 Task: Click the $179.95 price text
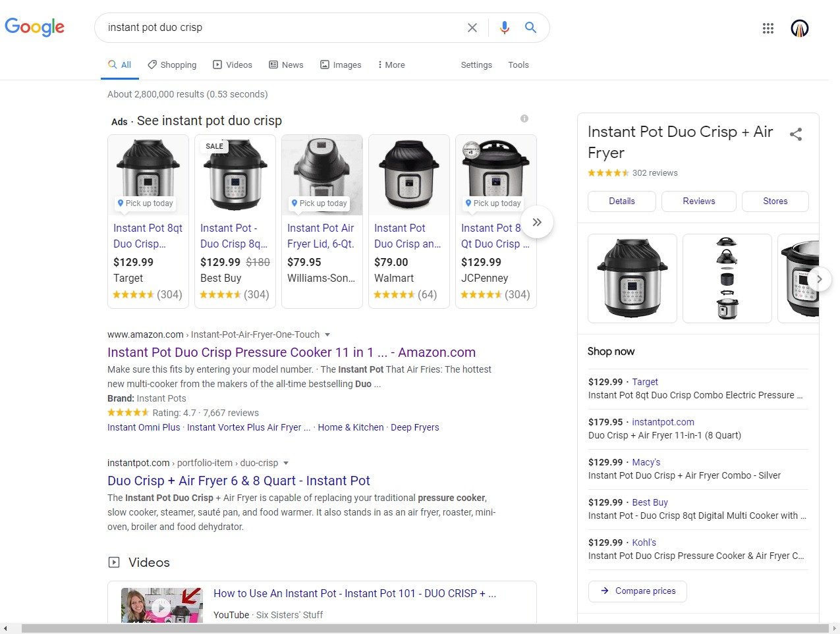(605, 422)
